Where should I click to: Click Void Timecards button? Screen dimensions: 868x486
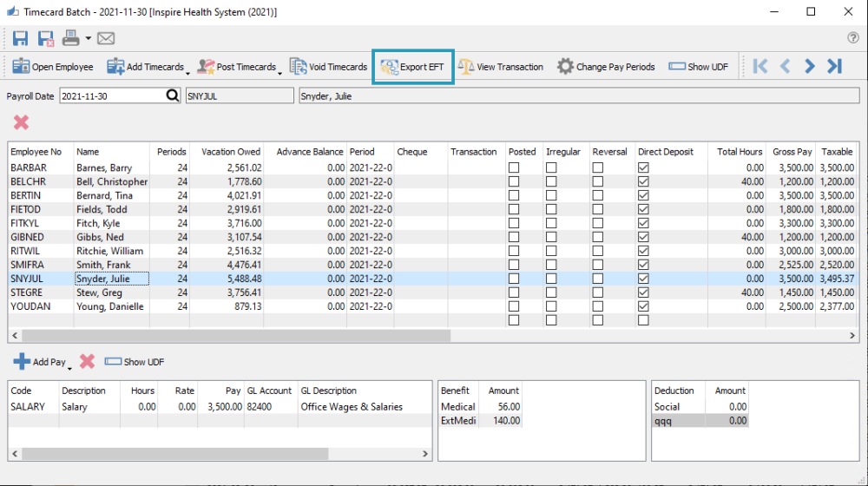[328, 67]
